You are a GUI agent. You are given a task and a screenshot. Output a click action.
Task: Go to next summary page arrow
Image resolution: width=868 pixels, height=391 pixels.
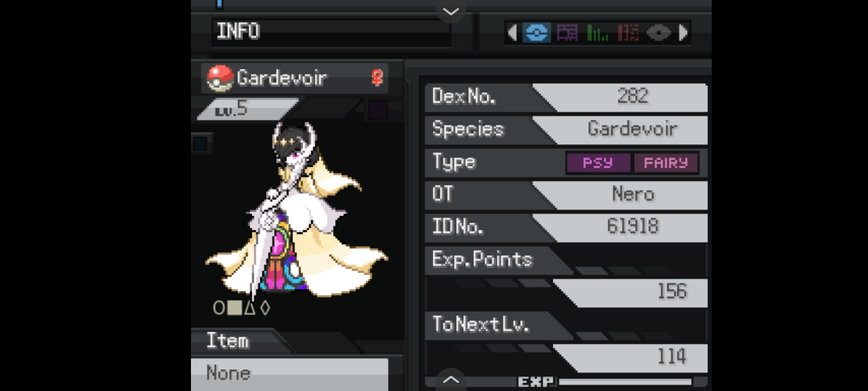(x=684, y=33)
